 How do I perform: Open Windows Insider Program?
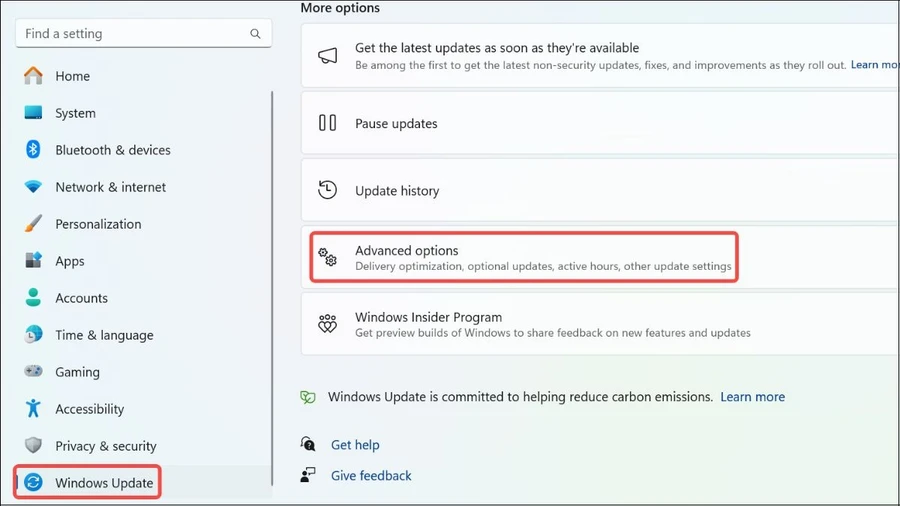600,324
